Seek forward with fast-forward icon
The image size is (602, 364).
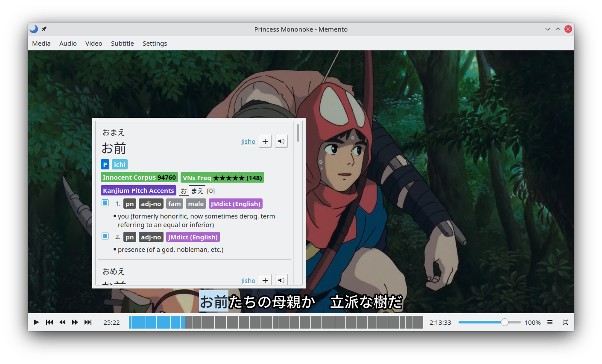click(75, 322)
